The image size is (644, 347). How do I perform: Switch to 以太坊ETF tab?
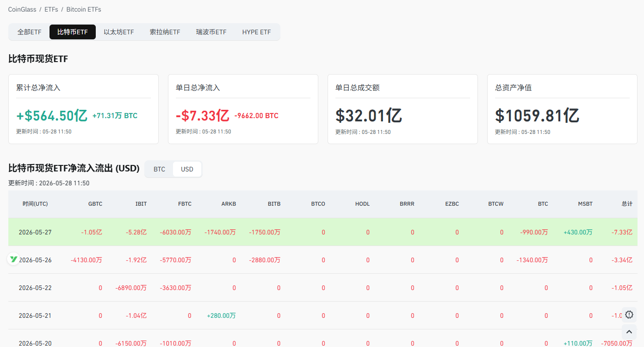point(119,32)
